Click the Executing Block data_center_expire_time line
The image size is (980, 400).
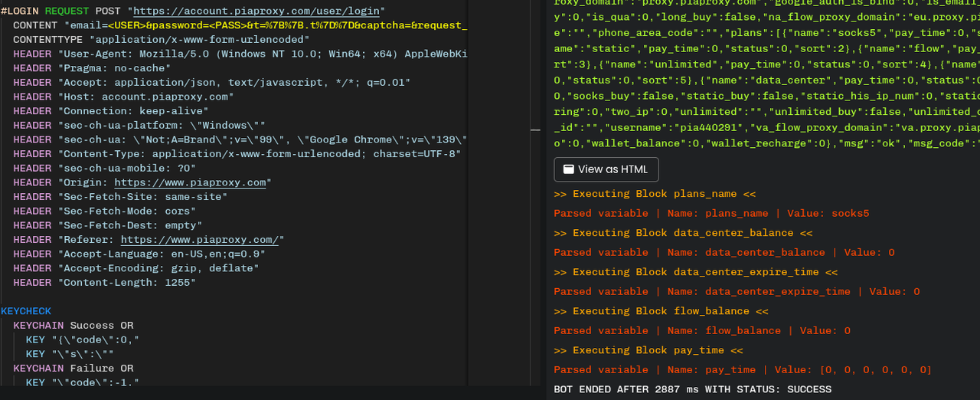[695, 272]
